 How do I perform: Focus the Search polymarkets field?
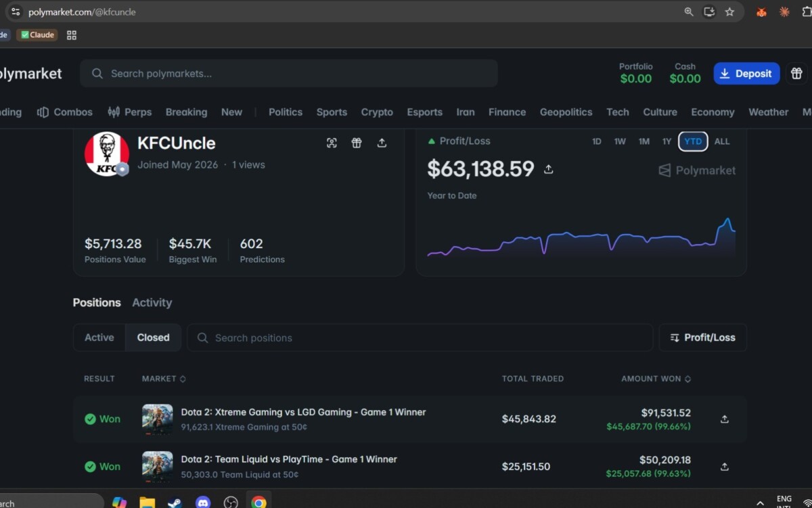[289, 73]
